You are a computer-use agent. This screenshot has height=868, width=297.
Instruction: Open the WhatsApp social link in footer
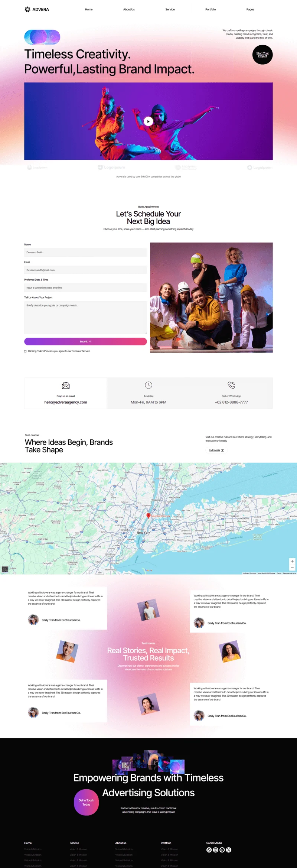(209, 850)
